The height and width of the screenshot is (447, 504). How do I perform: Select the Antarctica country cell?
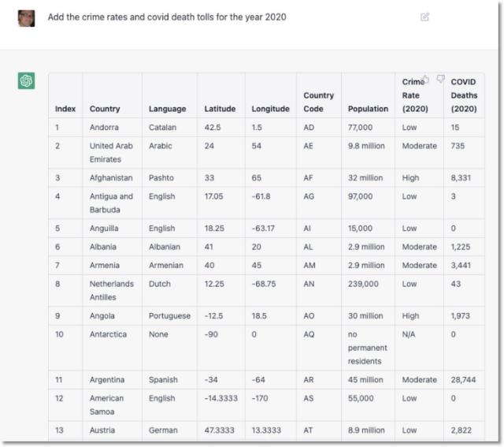pos(109,334)
